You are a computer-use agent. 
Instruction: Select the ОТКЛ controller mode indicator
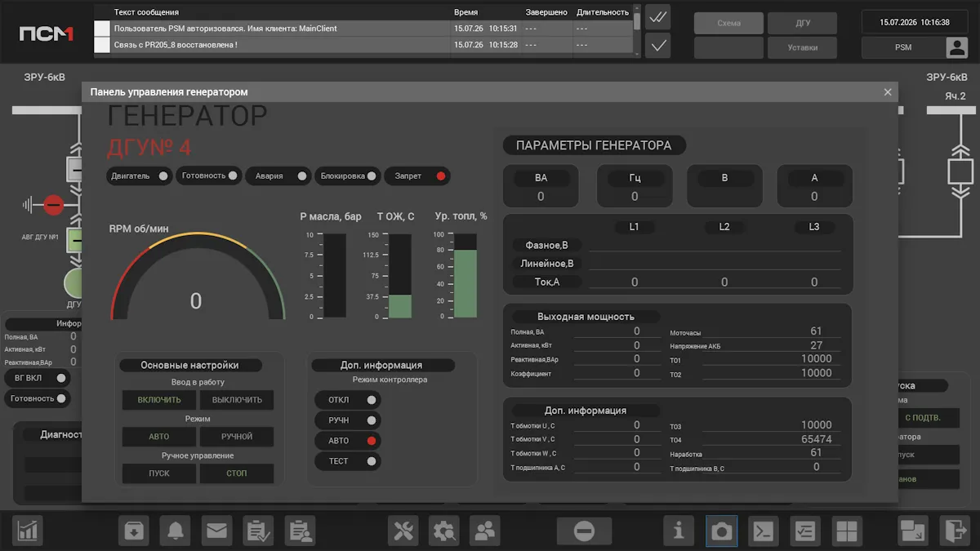tap(348, 400)
